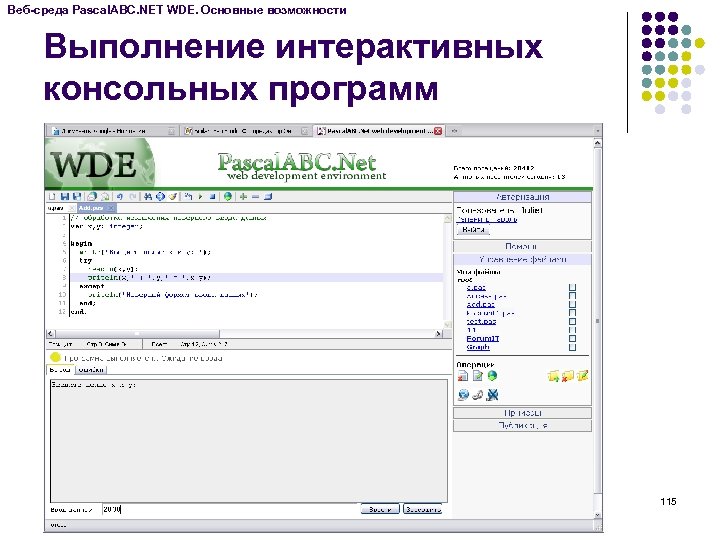
Task: Switch to the PascalABC.Net web development browser tab
Action: 379,131
